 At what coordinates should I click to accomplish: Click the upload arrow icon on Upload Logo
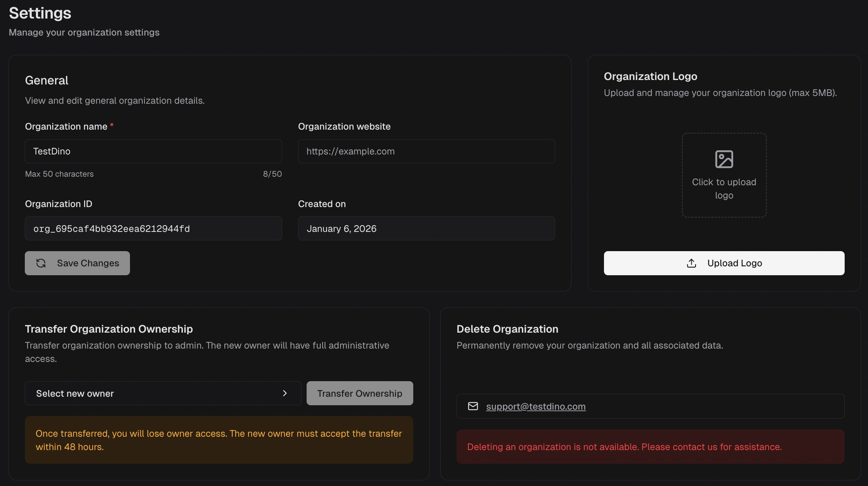click(691, 263)
